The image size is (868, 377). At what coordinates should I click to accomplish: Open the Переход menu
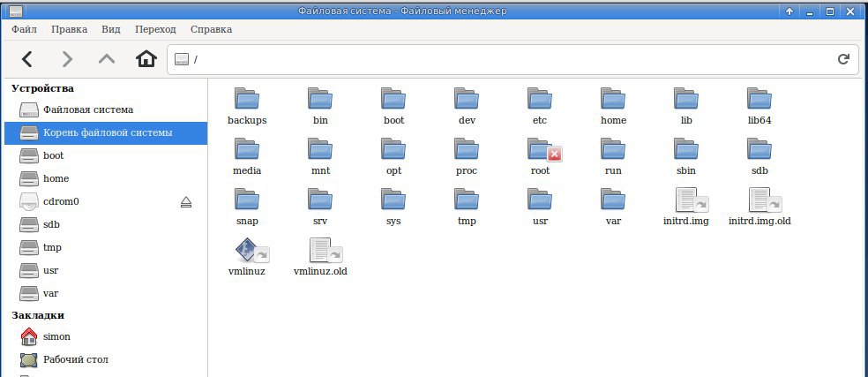[155, 29]
